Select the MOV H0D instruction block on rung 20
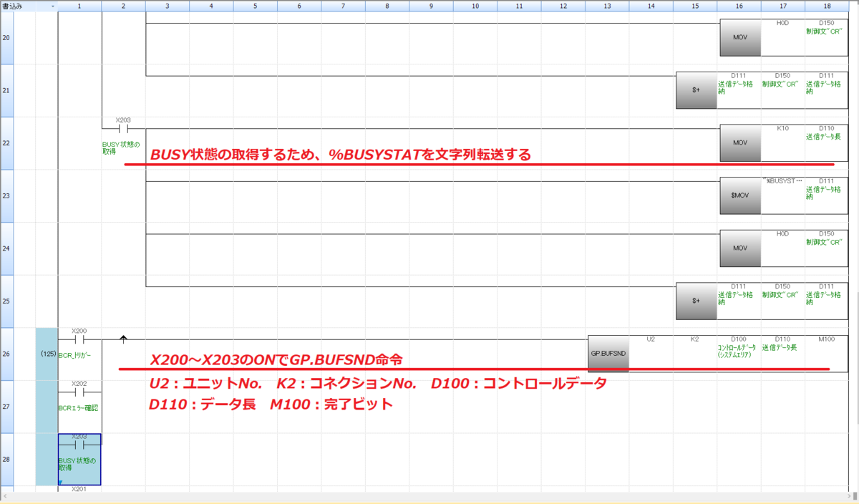Image resolution: width=859 pixels, height=504 pixels. tap(739, 37)
